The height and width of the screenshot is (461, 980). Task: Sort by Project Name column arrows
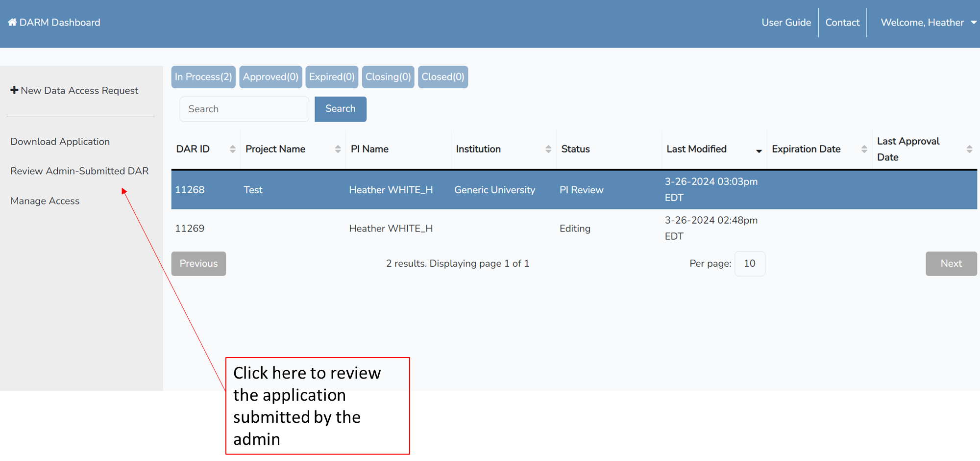click(338, 149)
